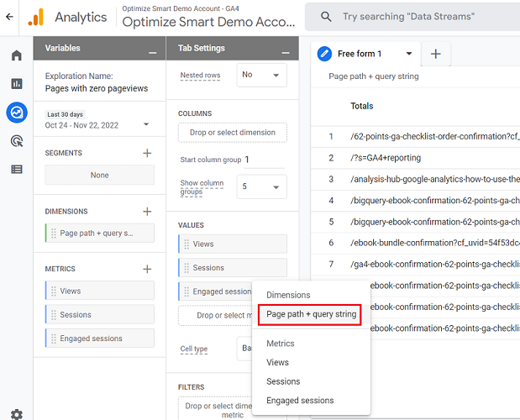
Task: Click Engaged sessions chip under Metrics
Action: pyautogui.click(x=99, y=339)
